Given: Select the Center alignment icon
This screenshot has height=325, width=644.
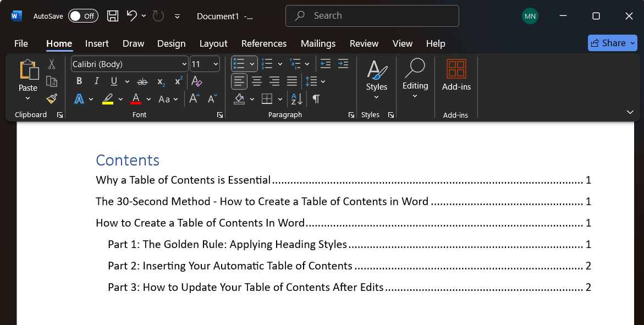Looking at the screenshot, I should 256,81.
